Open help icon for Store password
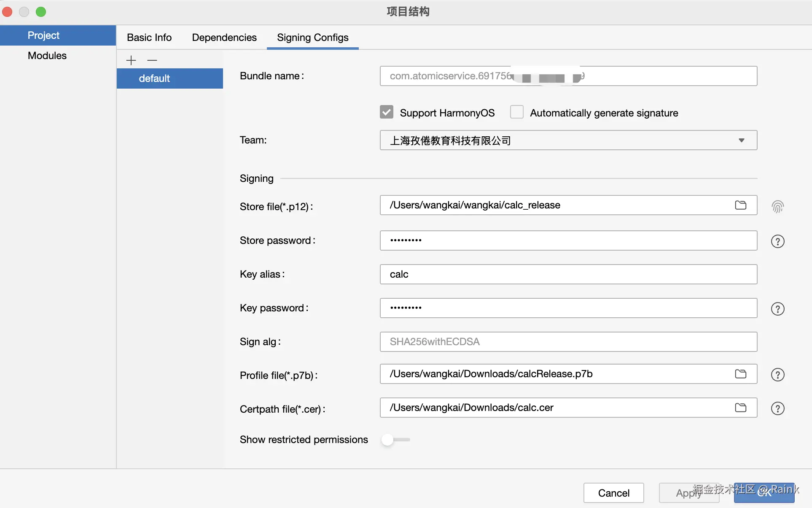Image resolution: width=812 pixels, height=508 pixels. 777,241
